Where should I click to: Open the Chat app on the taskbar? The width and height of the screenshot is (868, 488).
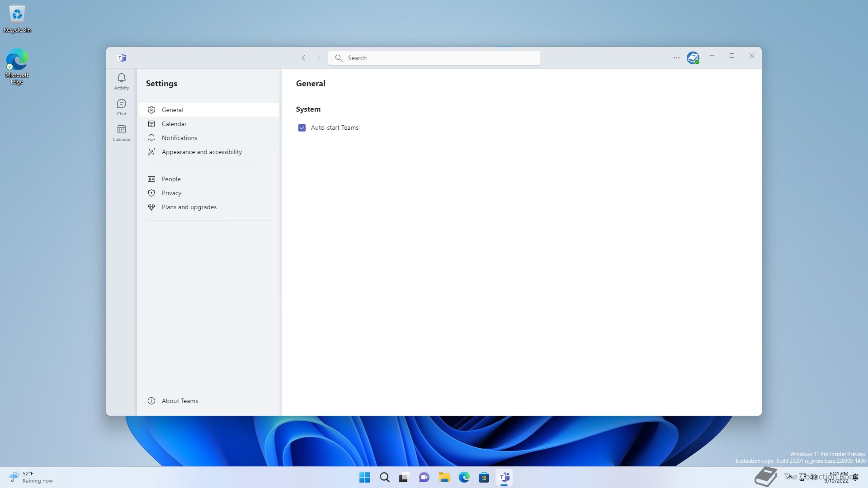coord(424,477)
